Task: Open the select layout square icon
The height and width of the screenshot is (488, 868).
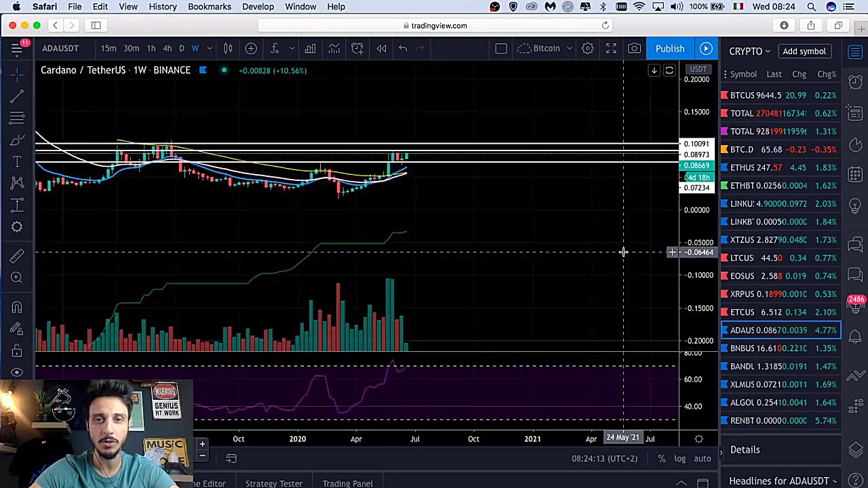Action: click(x=501, y=48)
